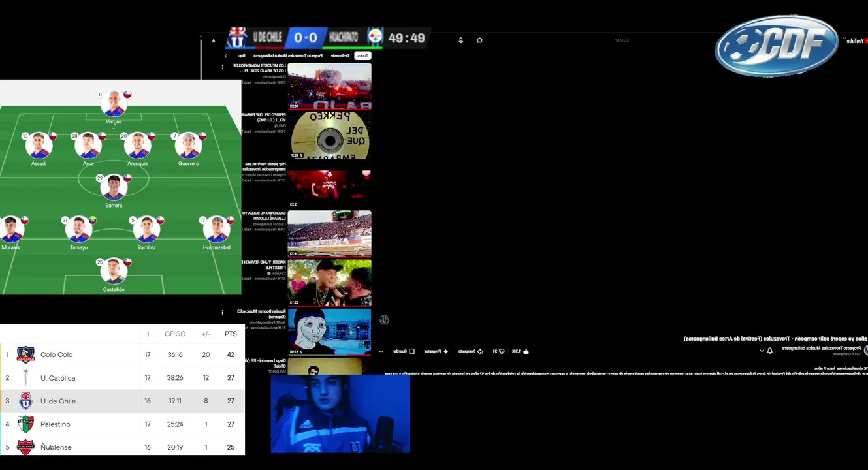Select Barrera player avatar in the lineup
868x470 pixels.
tap(114, 187)
